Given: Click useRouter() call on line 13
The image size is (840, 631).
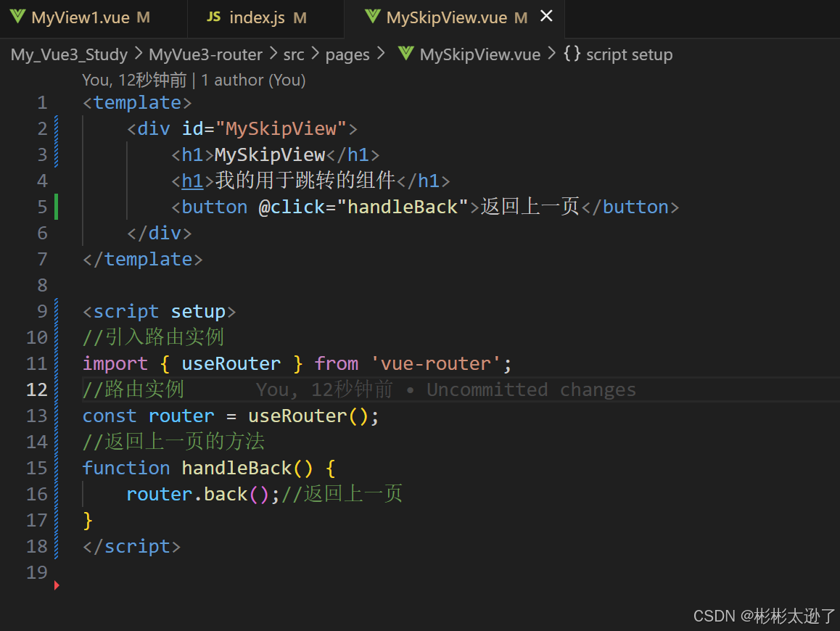Looking at the screenshot, I should click(x=308, y=416).
